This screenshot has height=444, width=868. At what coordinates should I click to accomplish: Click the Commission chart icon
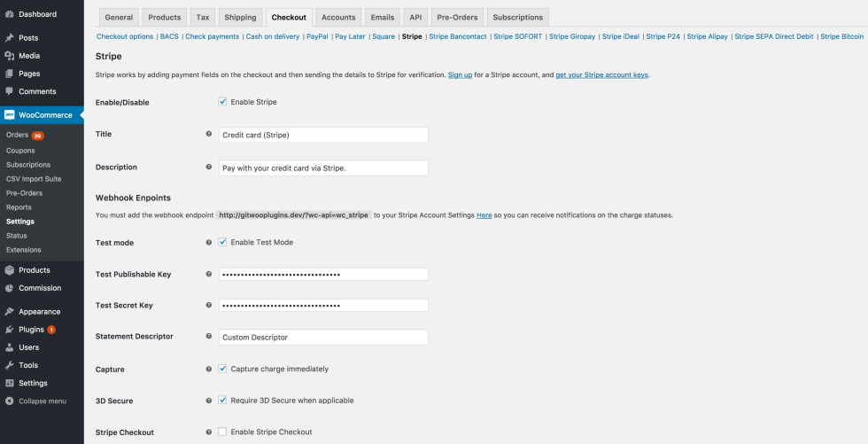pyautogui.click(x=9, y=288)
